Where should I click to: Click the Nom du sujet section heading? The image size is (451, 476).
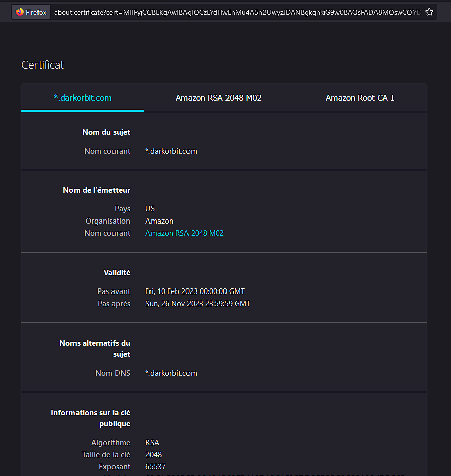coord(106,132)
